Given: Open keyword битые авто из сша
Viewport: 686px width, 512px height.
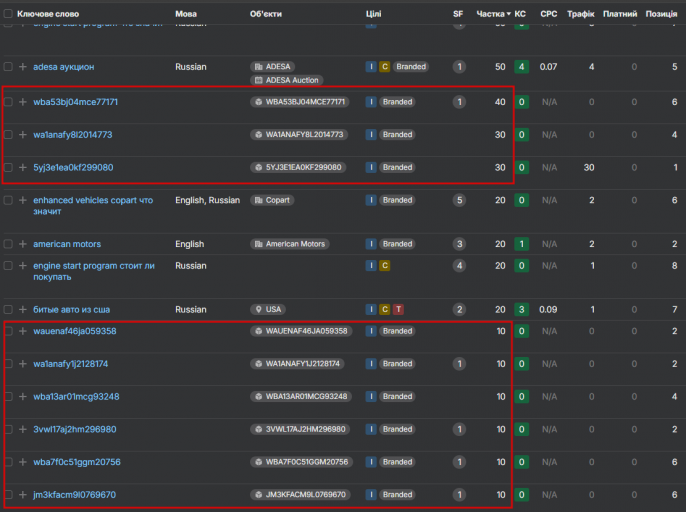Looking at the screenshot, I should (x=71, y=309).
